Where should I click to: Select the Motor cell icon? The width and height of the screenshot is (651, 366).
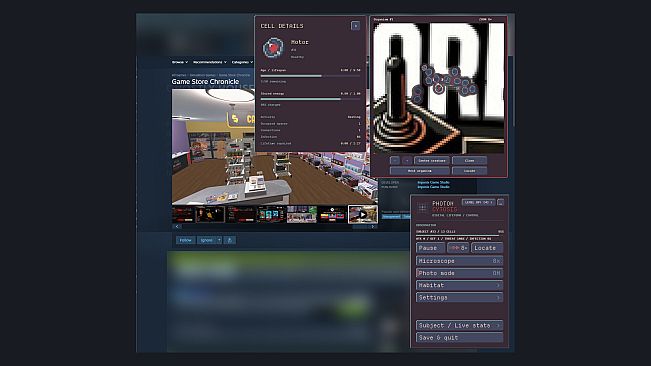[273, 47]
